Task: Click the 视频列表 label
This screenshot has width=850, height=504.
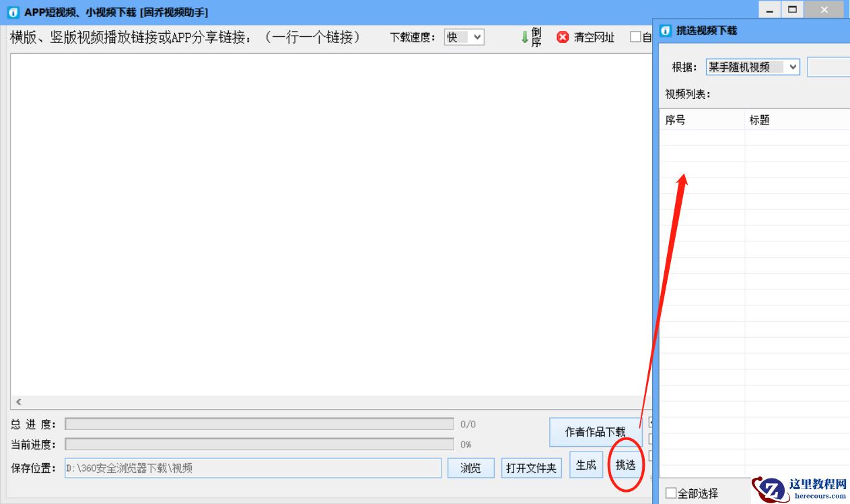Action: click(x=688, y=94)
